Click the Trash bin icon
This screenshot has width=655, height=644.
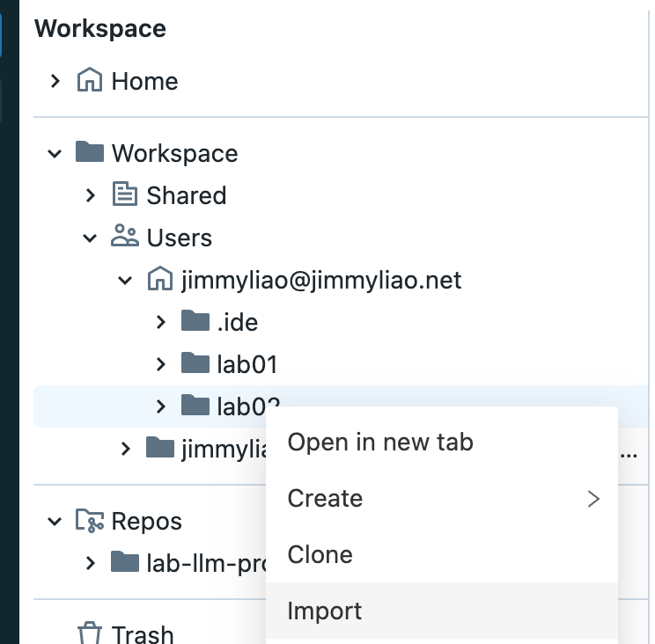point(90,633)
